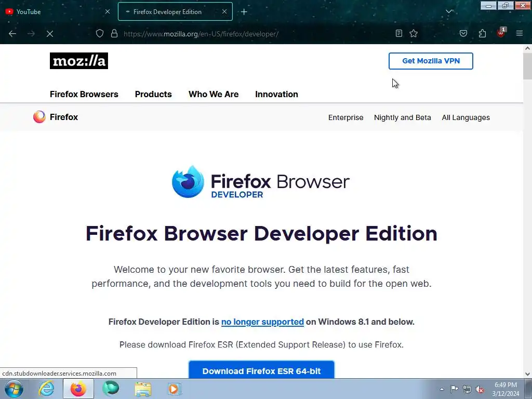Select Firefox Developer Edition tab
This screenshot has width=532, height=399.
click(175, 11)
